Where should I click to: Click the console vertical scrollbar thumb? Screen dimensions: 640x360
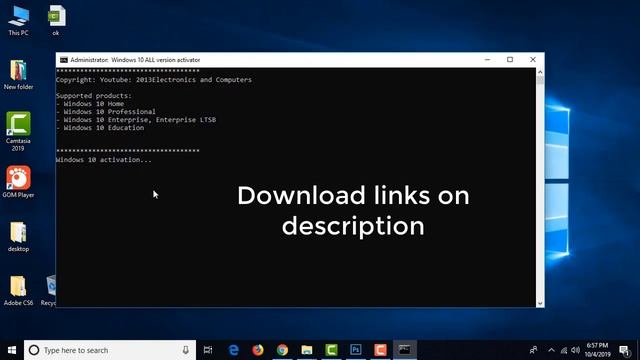540,80
